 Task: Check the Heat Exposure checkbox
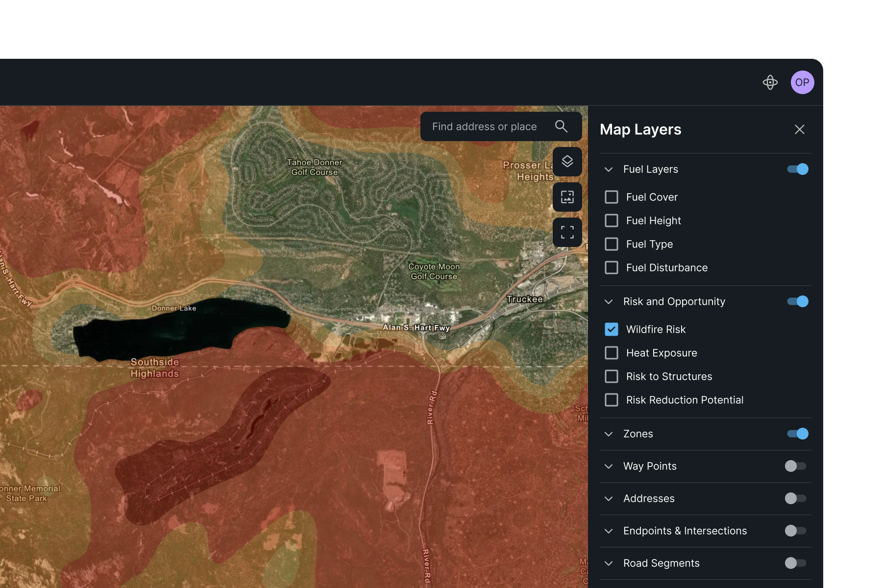point(612,353)
